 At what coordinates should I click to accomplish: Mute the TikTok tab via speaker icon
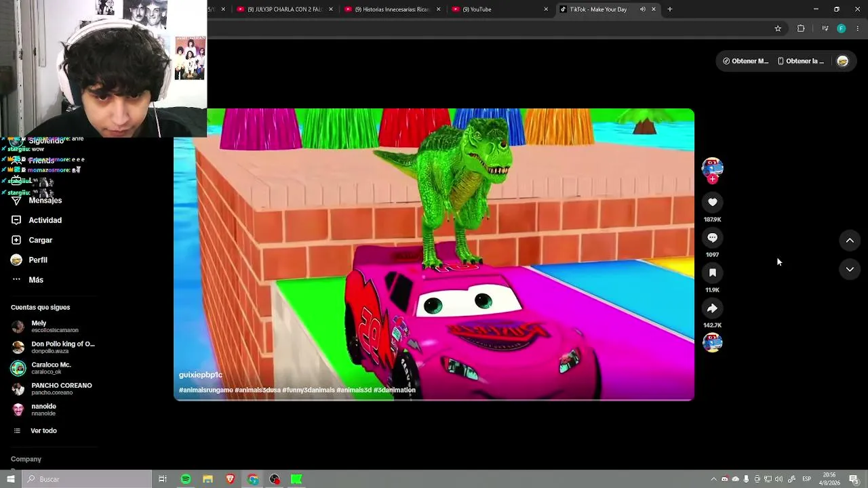tap(642, 9)
